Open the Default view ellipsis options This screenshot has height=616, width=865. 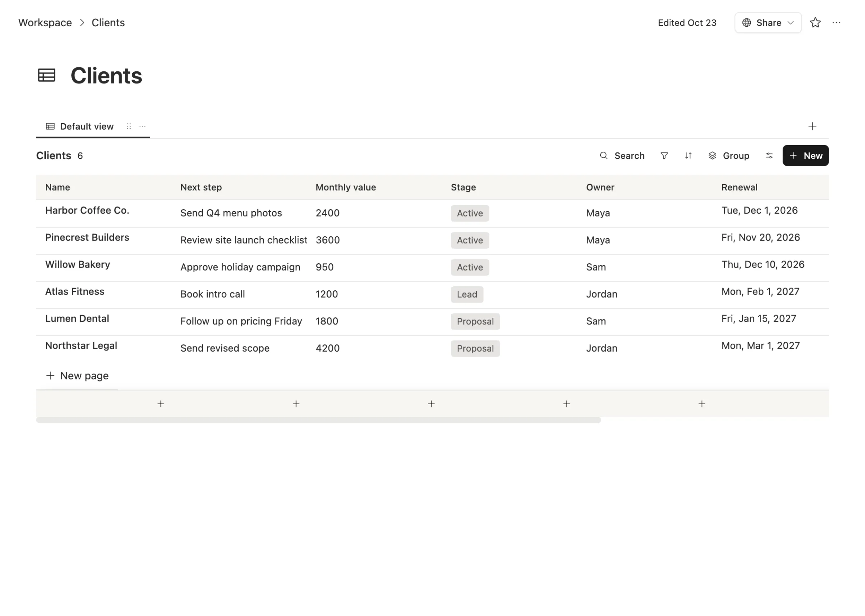coord(143,126)
